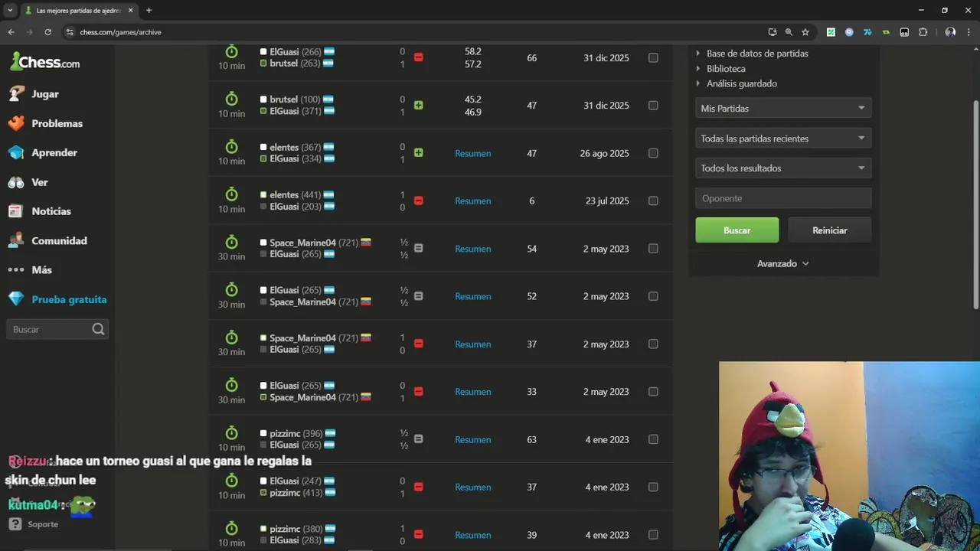Click the rapid timer icon of 26 ago 2025 game
Image resolution: width=980 pixels, height=551 pixels.
231,146
